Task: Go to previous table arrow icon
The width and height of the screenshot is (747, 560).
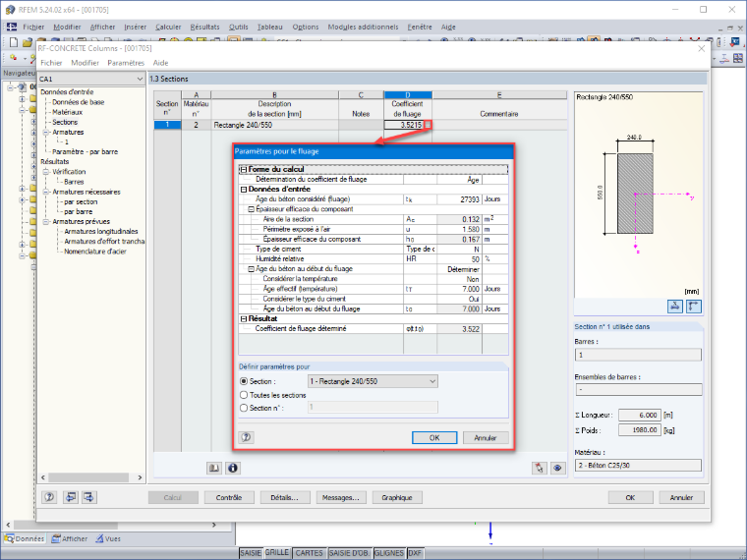Action: point(71,497)
